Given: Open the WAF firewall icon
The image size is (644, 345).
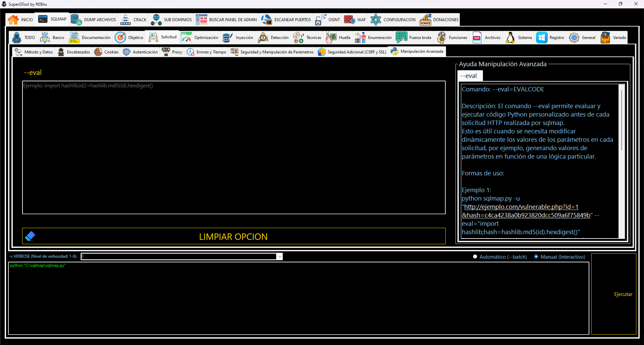Looking at the screenshot, I should [x=349, y=20].
